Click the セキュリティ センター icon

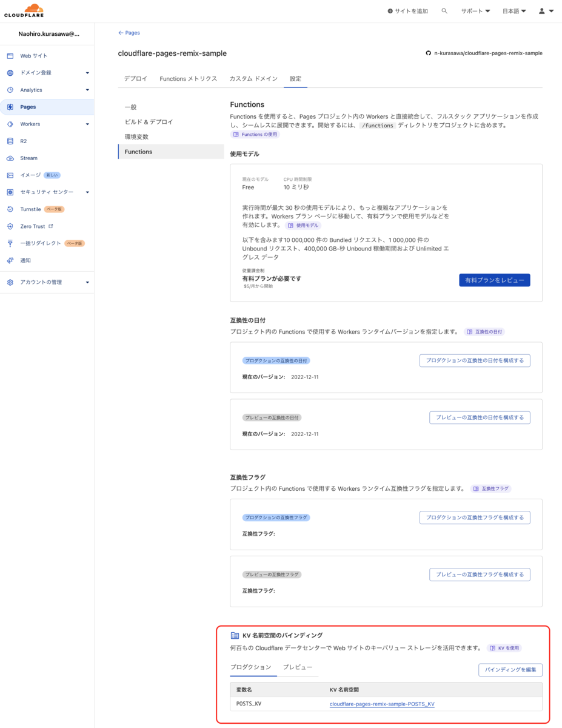pyautogui.click(x=10, y=192)
